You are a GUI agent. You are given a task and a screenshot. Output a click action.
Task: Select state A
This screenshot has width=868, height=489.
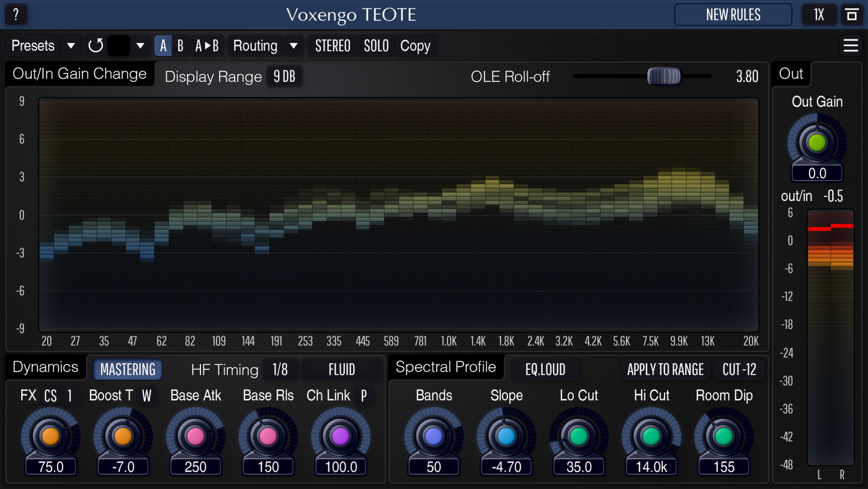click(x=163, y=45)
